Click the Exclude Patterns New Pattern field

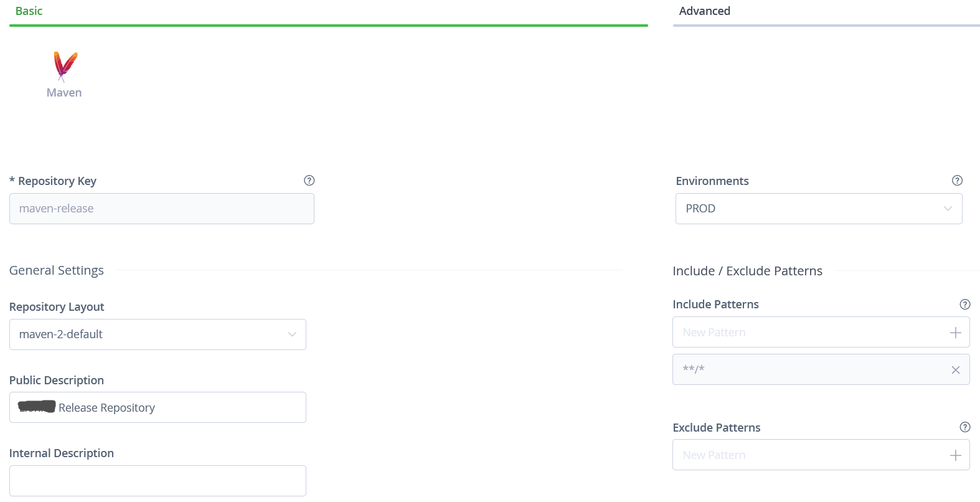(x=809, y=455)
